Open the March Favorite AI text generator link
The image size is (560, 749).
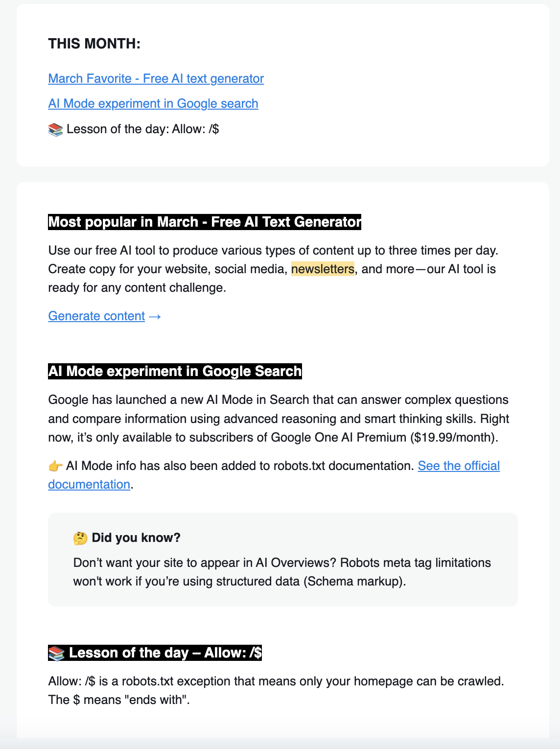click(156, 79)
